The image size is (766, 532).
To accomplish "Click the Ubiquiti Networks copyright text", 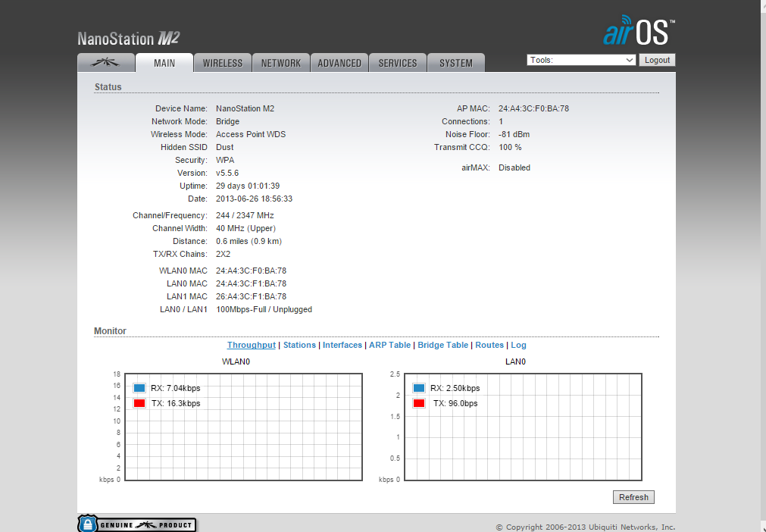I will point(586,527).
